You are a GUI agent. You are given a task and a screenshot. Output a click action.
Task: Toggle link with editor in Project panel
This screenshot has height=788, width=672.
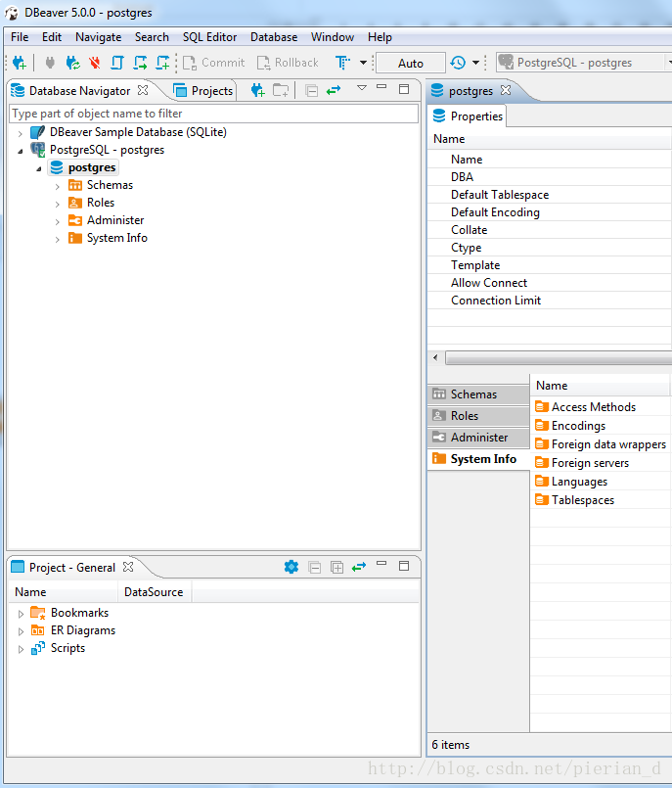point(359,567)
